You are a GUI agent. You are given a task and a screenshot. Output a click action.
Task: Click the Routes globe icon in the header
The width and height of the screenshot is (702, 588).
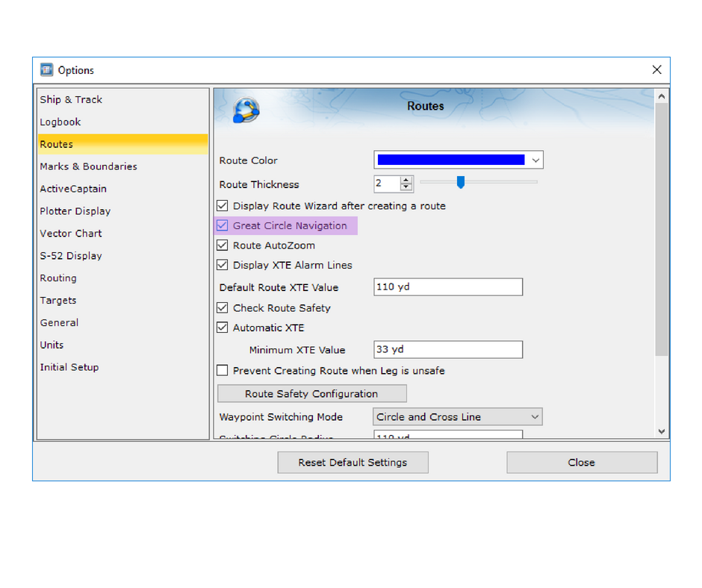pyautogui.click(x=245, y=109)
